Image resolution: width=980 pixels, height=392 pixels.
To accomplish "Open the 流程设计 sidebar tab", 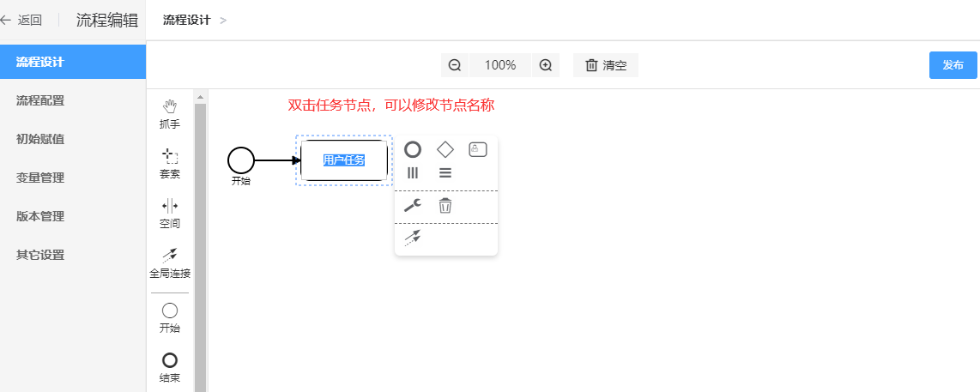I will point(73,62).
